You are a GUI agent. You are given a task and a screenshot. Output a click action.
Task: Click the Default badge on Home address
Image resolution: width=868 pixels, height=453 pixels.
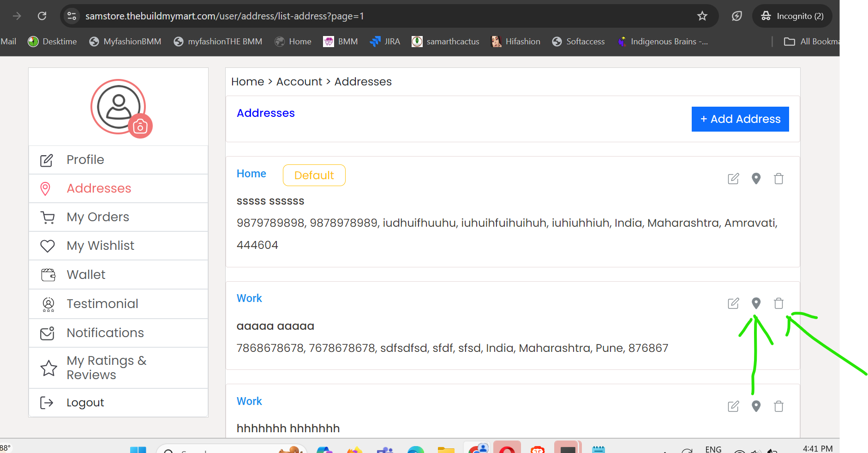point(314,175)
